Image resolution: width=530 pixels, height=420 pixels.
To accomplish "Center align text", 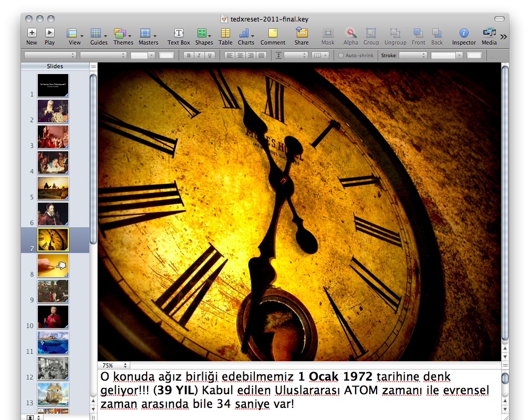I will pyautogui.click(x=240, y=56).
